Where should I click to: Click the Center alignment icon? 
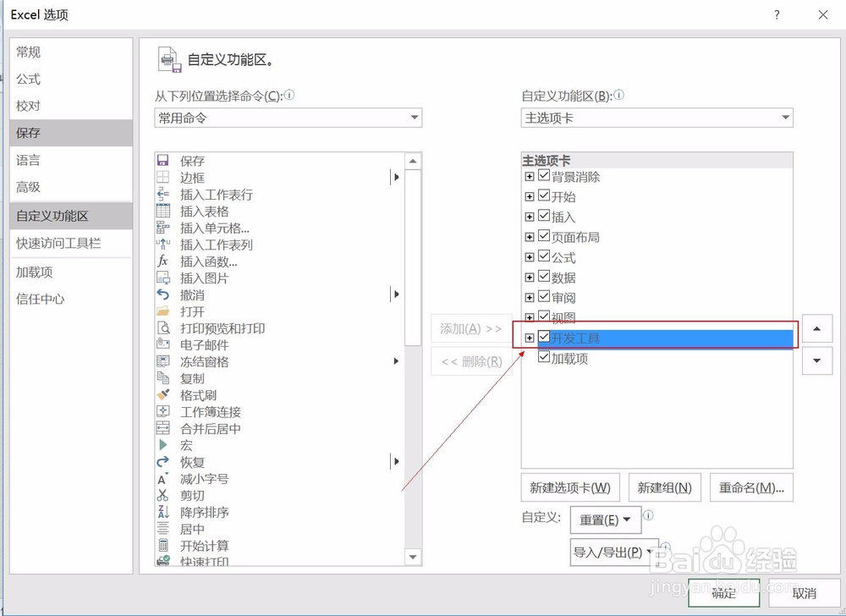point(163,529)
